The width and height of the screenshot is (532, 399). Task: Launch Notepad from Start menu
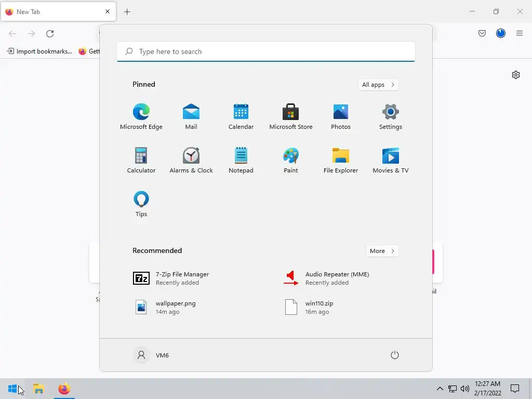(x=241, y=161)
